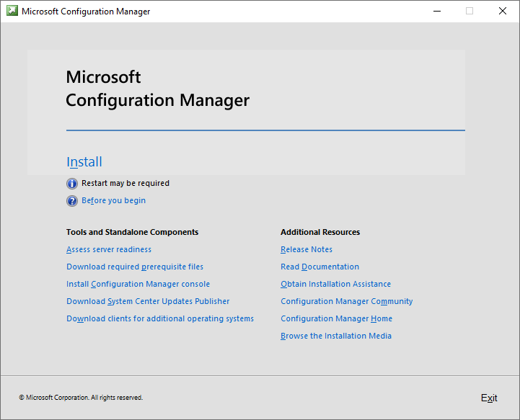The height and width of the screenshot is (420, 520).
Task: Visit Configuration Manager Community
Action: click(347, 301)
